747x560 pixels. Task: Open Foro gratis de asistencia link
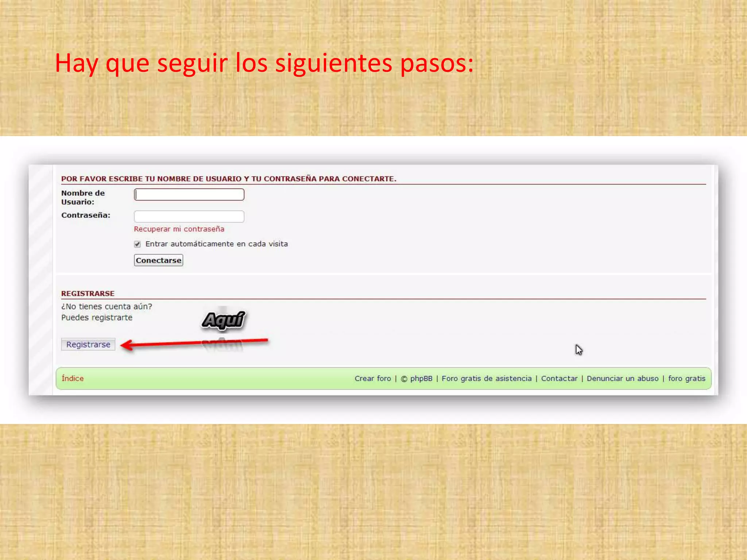[x=487, y=378]
